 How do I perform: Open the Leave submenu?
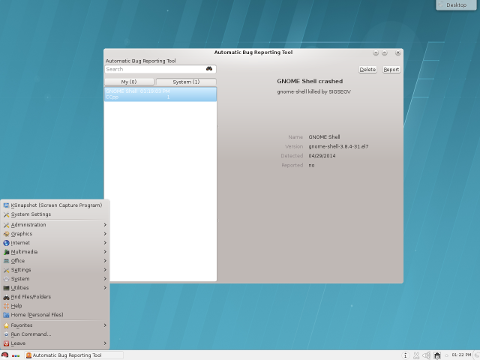56,343
